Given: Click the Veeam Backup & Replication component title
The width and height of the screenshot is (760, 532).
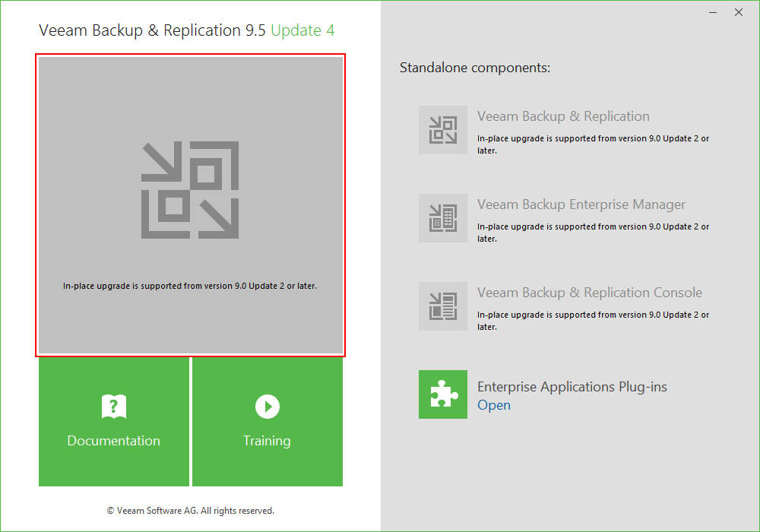Looking at the screenshot, I should tap(563, 116).
